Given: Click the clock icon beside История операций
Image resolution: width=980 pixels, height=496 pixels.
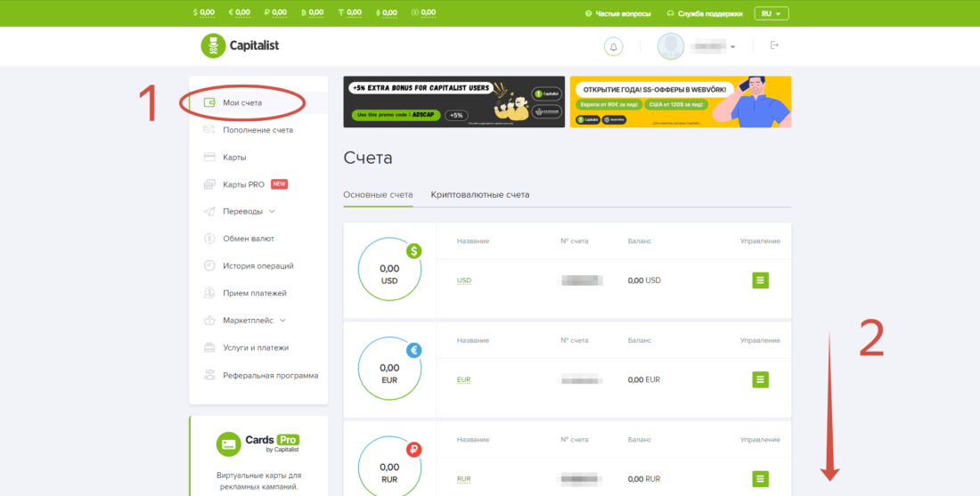Looking at the screenshot, I should pos(210,265).
